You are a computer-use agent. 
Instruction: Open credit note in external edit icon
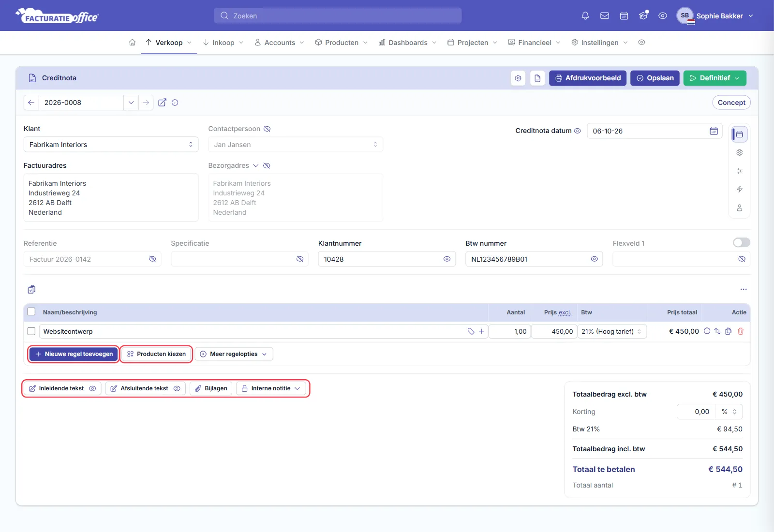point(163,103)
